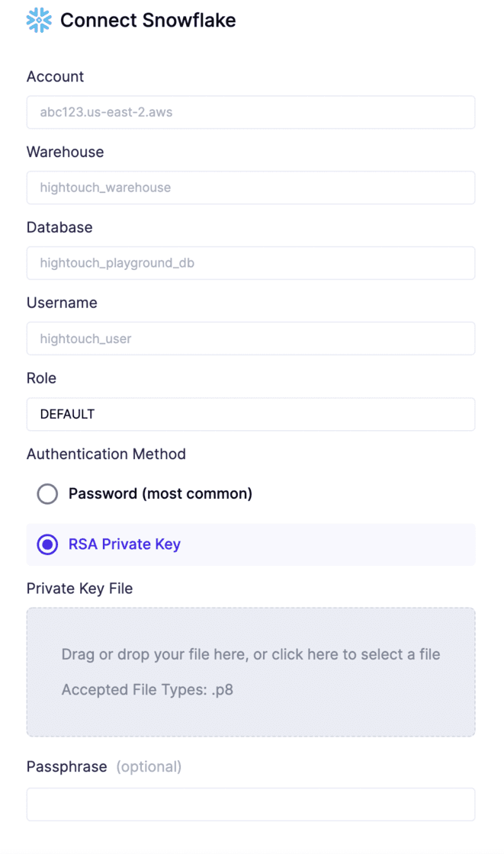504x854 pixels.
Task: Select the Password authentication radio button
Action: [47, 493]
